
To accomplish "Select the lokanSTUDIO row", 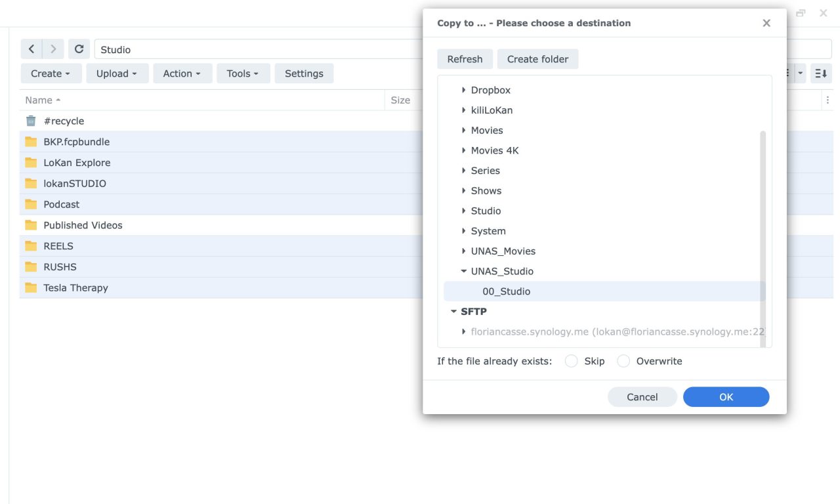I will [221, 184].
